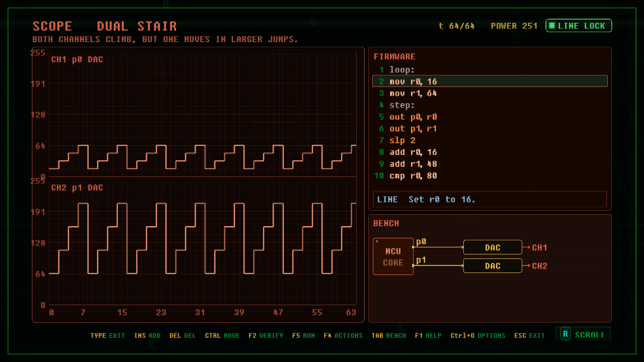Click the 'DUAL STAIR' puzzle title

(137, 26)
